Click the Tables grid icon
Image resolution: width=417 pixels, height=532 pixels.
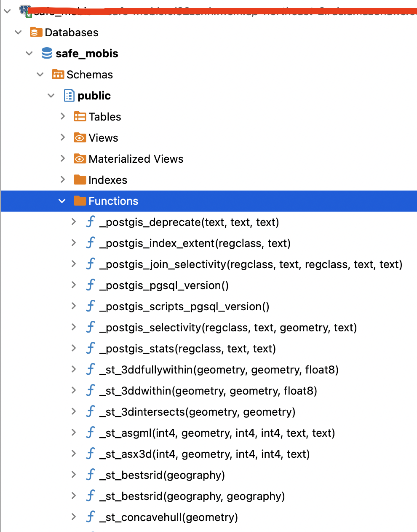pyautogui.click(x=80, y=116)
